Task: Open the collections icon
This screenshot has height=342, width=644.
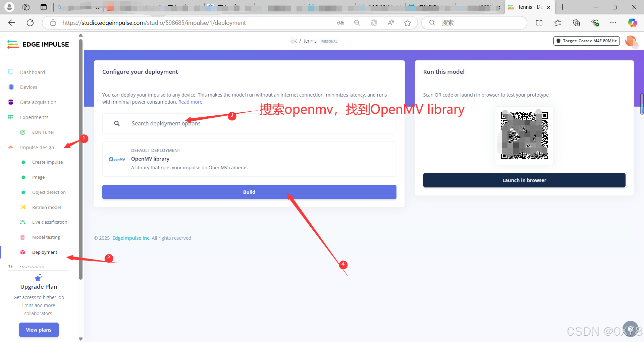Action: pyautogui.click(x=576, y=23)
